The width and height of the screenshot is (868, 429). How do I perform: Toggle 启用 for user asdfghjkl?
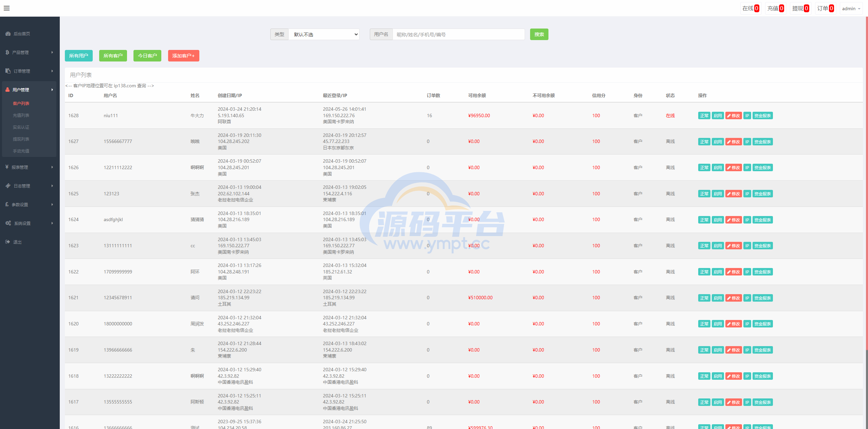coord(718,220)
